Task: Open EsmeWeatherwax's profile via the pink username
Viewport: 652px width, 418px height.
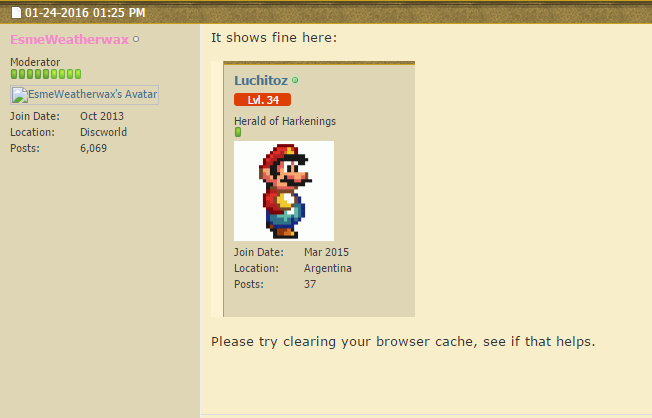Action: [x=69, y=40]
